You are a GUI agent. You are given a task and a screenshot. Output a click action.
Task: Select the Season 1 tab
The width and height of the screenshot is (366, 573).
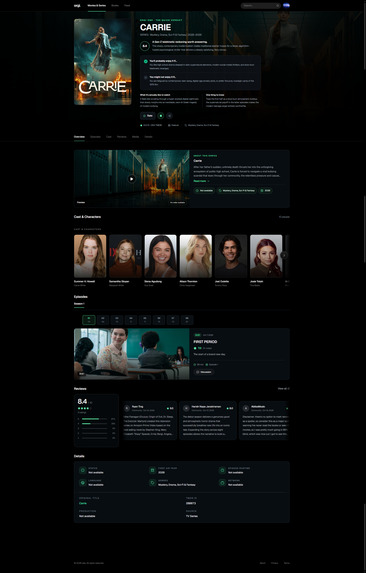pos(79,304)
